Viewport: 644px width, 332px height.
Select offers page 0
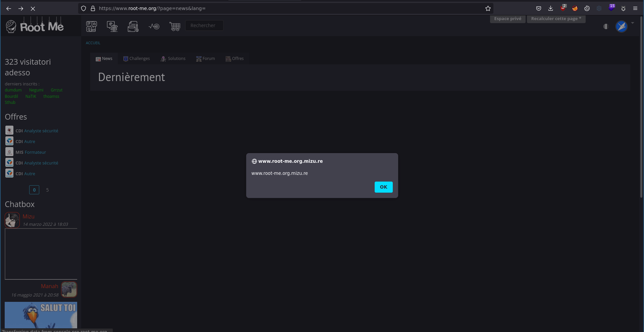(34, 190)
